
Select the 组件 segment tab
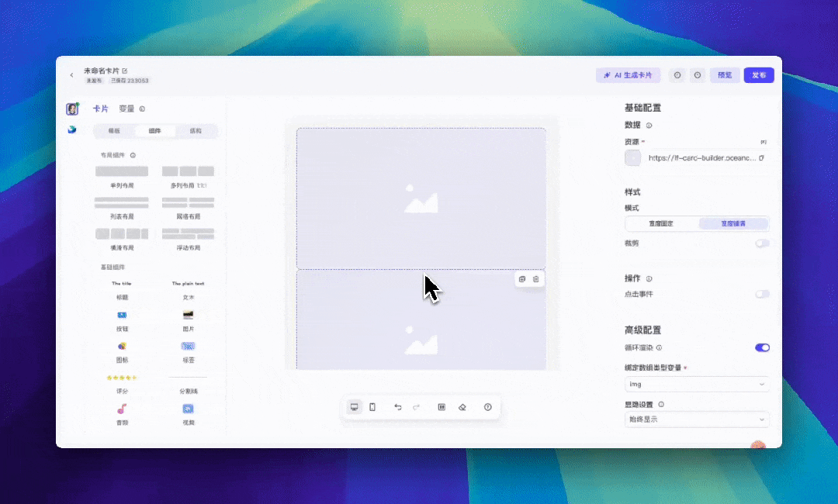pyautogui.click(x=155, y=131)
